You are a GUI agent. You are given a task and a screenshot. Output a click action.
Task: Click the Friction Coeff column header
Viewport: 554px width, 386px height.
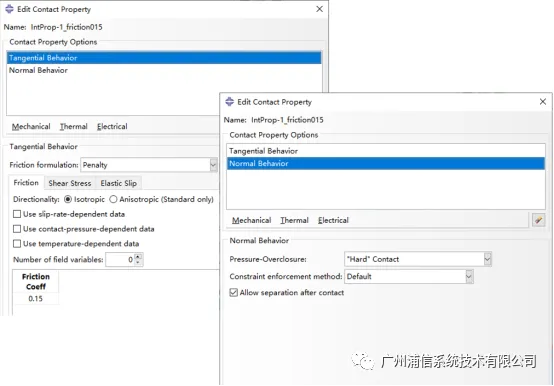tap(35, 281)
